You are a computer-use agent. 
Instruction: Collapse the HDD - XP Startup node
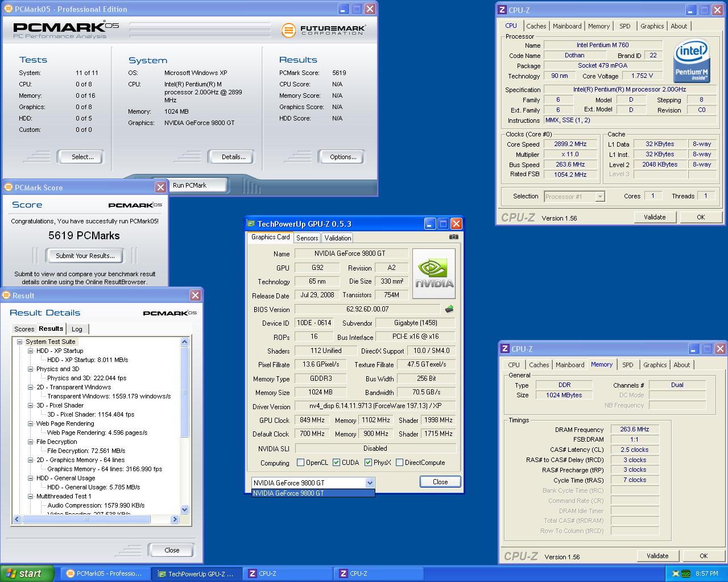click(31, 351)
